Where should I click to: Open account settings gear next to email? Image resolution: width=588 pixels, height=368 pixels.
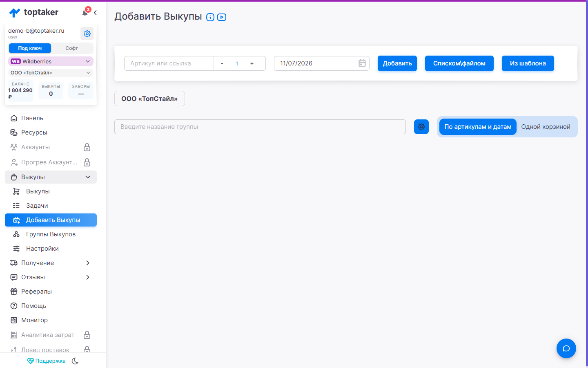pyautogui.click(x=87, y=34)
